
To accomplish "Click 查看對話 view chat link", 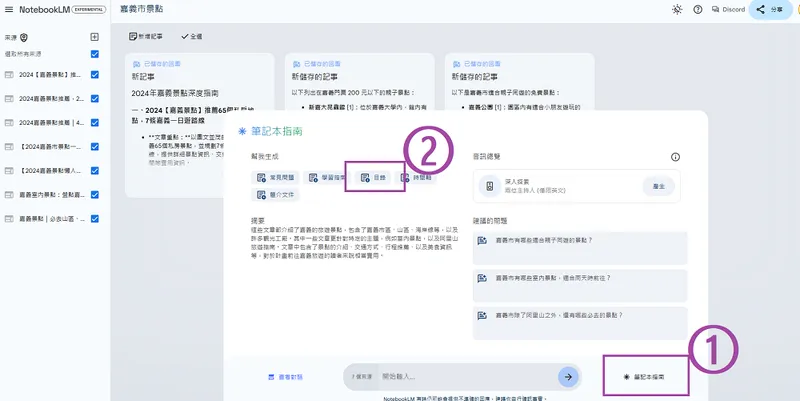I will (286, 377).
